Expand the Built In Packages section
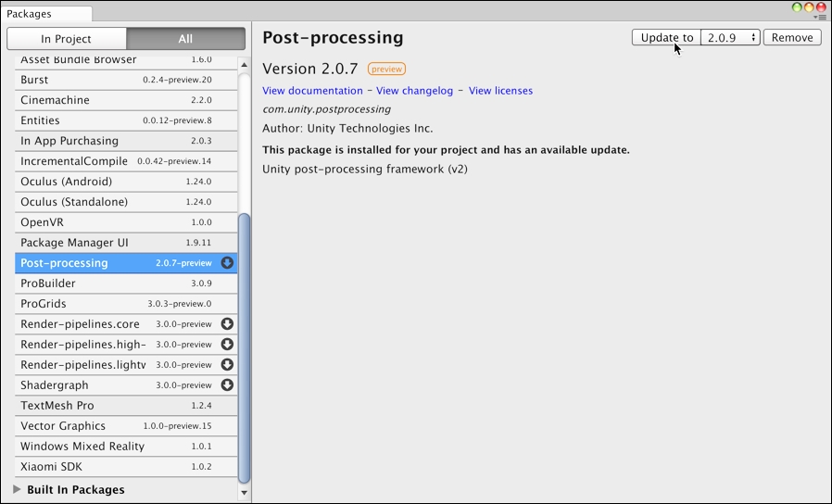832x504 pixels. [17, 489]
